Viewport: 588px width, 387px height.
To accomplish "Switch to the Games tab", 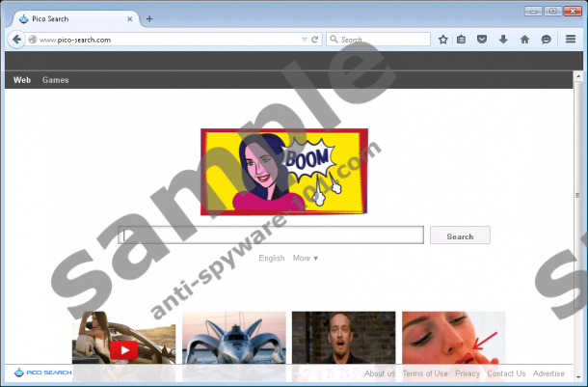I will pyautogui.click(x=55, y=80).
